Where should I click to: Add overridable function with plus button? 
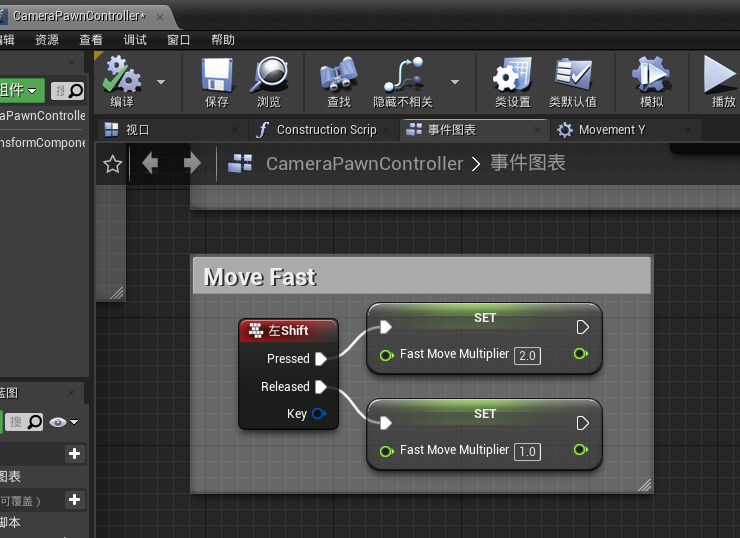(x=74, y=499)
